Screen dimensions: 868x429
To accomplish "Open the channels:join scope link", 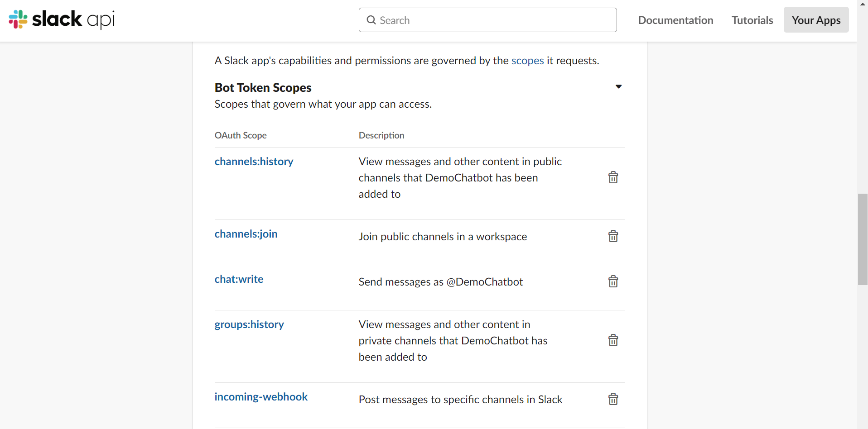I will point(246,234).
